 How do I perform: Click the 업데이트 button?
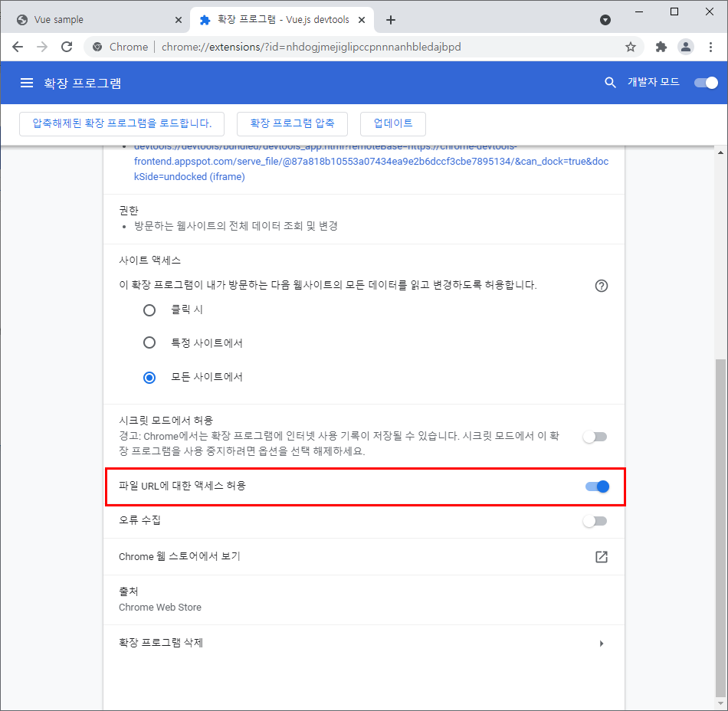pyautogui.click(x=393, y=124)
